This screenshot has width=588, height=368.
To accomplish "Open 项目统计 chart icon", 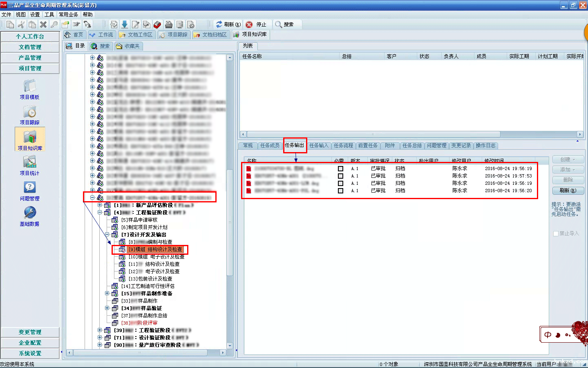I will [x=29, y=162].
